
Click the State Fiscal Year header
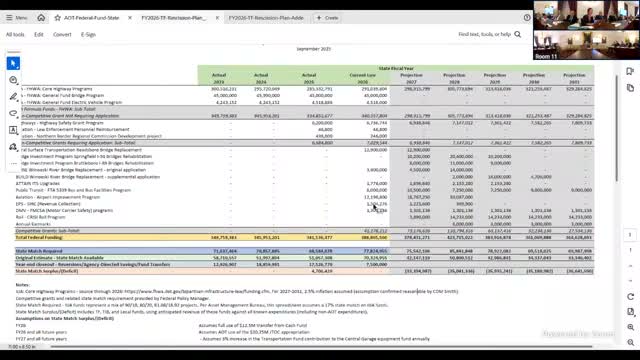tap(396, 69)
